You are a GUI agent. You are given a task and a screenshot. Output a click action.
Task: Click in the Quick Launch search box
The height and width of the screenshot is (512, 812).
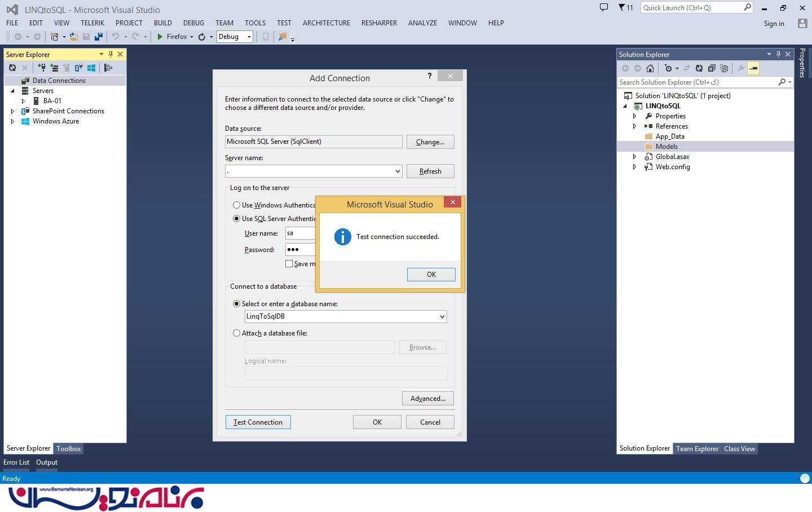[691, 8]
